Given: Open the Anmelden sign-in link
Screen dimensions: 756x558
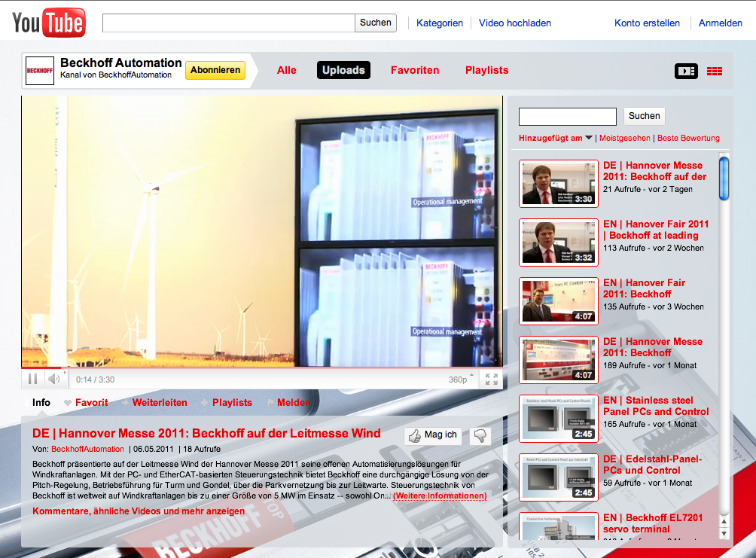Looking at the screenshot, I should point(721,23).
